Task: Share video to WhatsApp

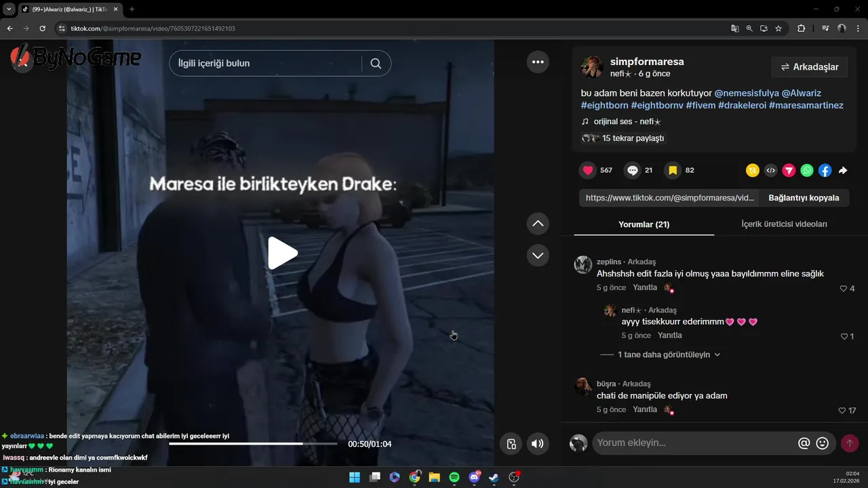Action: [x=807, y=171]
